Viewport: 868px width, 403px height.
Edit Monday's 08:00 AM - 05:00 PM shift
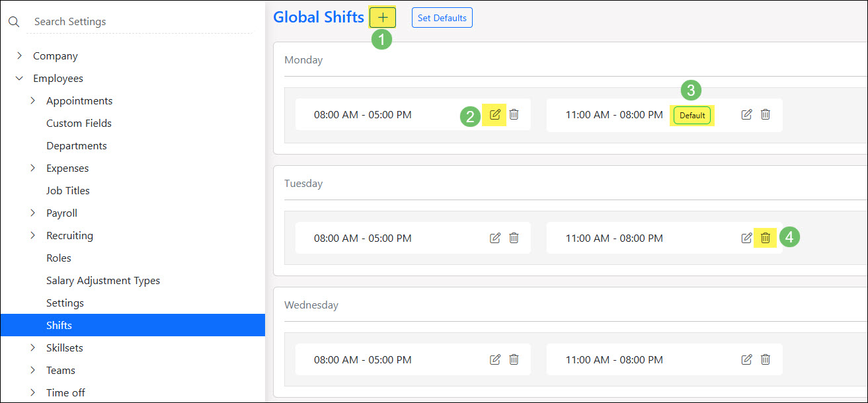(x=495, y=115)
